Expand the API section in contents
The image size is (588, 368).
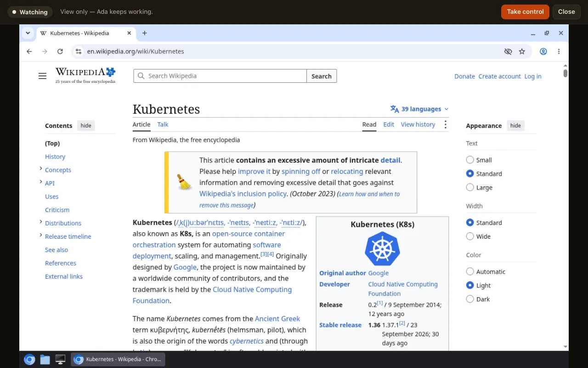click(41, 183)
